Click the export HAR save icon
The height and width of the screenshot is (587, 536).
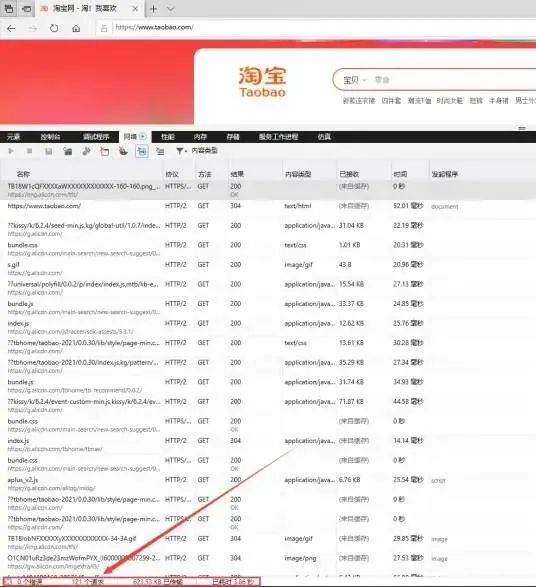49,151
